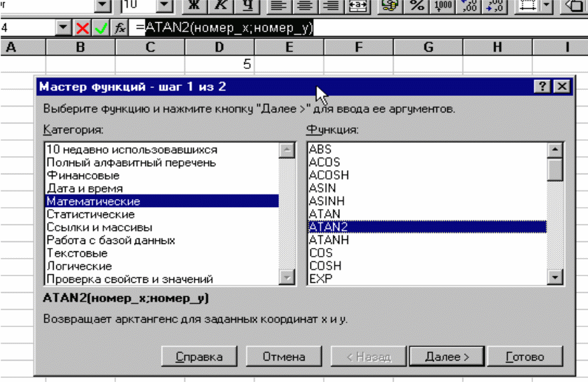This screenshot has width=588, height=382.
Task: Expand the name box dropdown arrow
Action: coord(64,29)
